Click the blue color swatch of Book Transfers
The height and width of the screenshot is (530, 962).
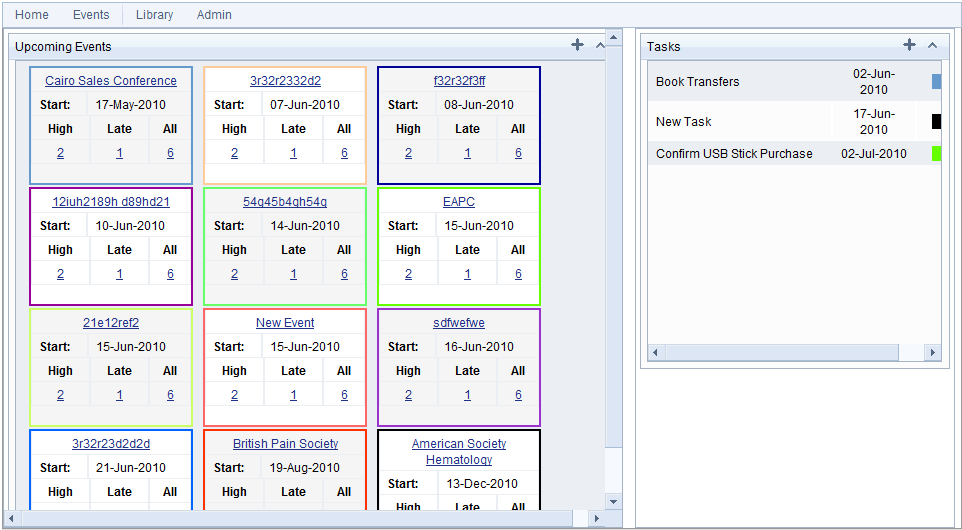point(936,82)
